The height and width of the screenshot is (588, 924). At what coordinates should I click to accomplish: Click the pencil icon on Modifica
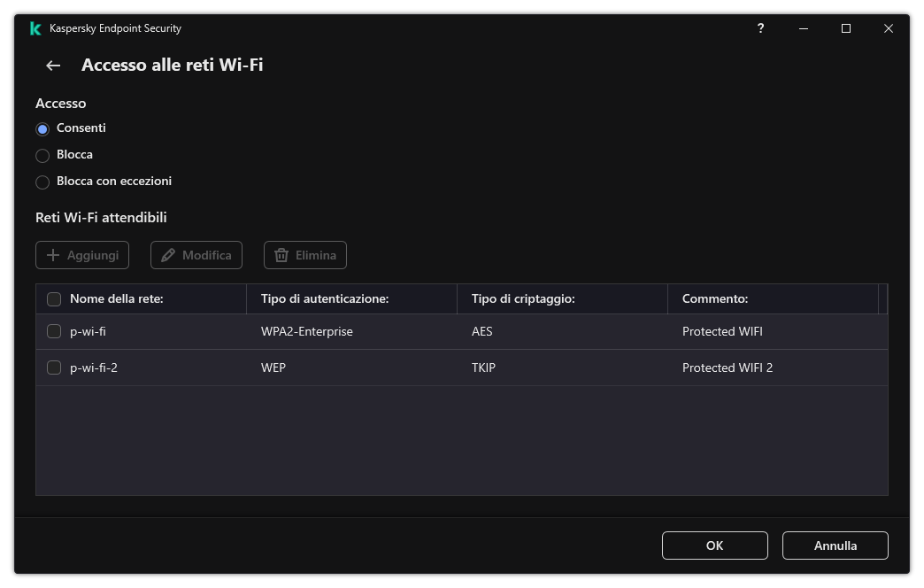coord(168,255)
